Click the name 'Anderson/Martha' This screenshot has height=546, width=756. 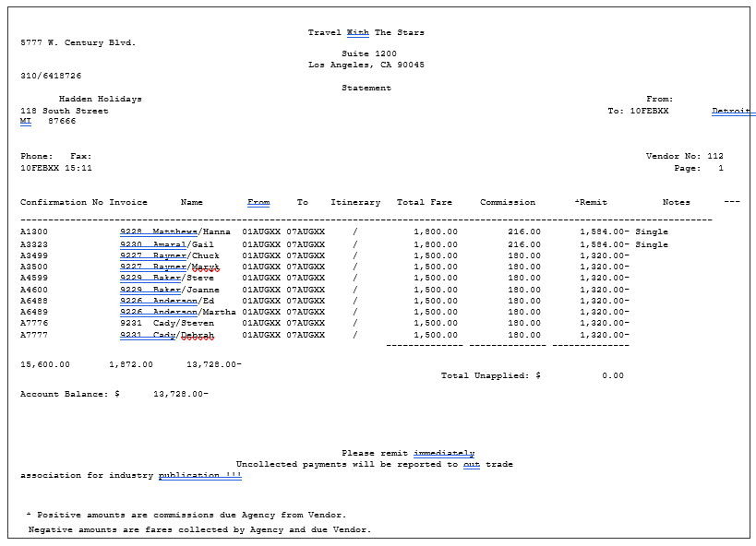point(194,312)
